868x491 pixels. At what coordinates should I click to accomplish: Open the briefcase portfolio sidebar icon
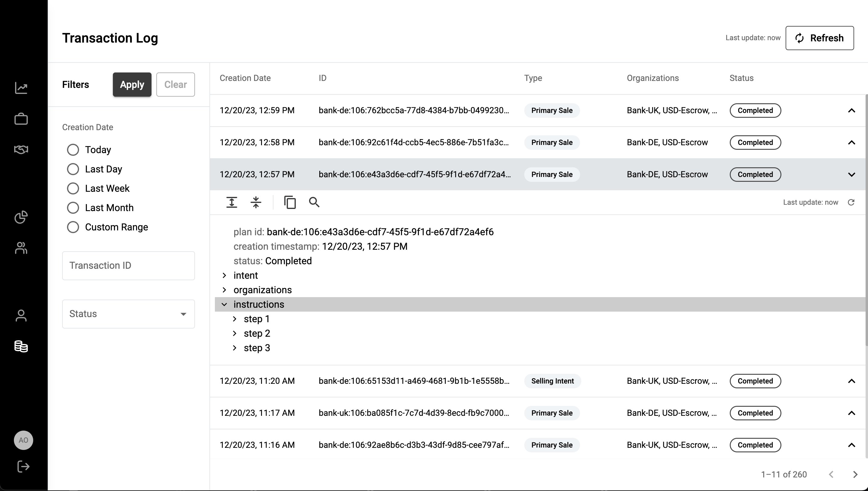click(21, 119)
